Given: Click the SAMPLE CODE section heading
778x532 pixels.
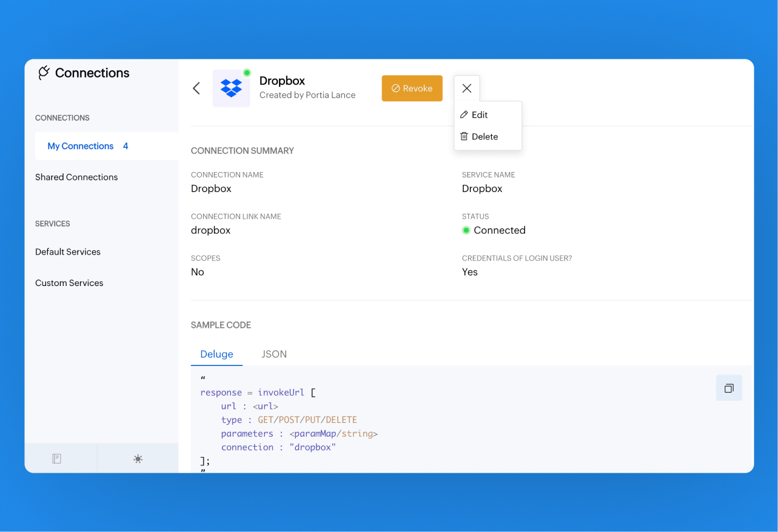Looking at the screenshot, I should [x=221, y=325].
